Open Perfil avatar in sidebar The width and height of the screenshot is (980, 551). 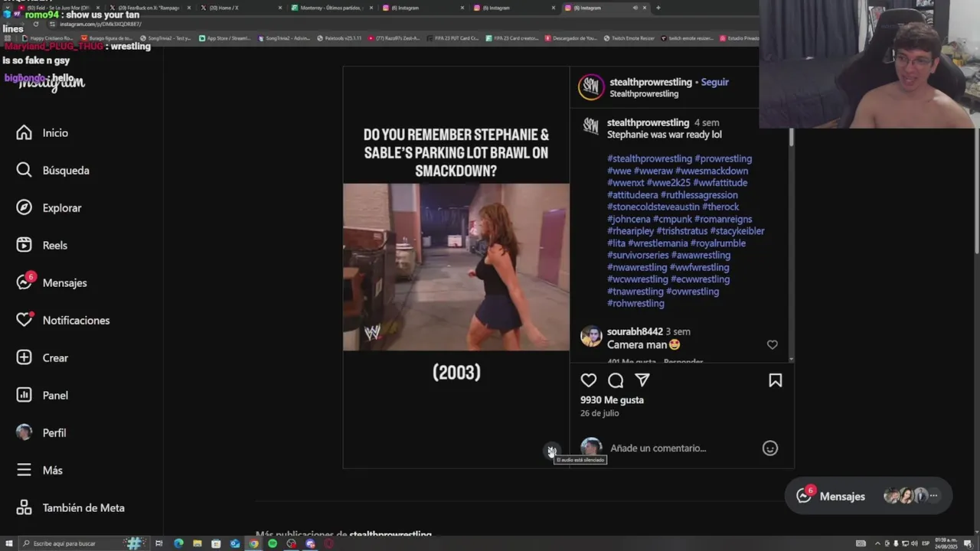pos(24,432)
